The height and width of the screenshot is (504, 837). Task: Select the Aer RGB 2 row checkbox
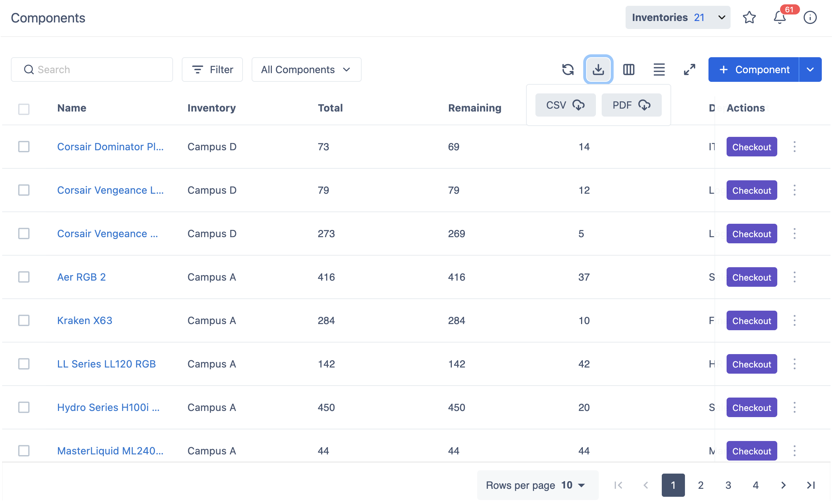[x=24, y=277]
